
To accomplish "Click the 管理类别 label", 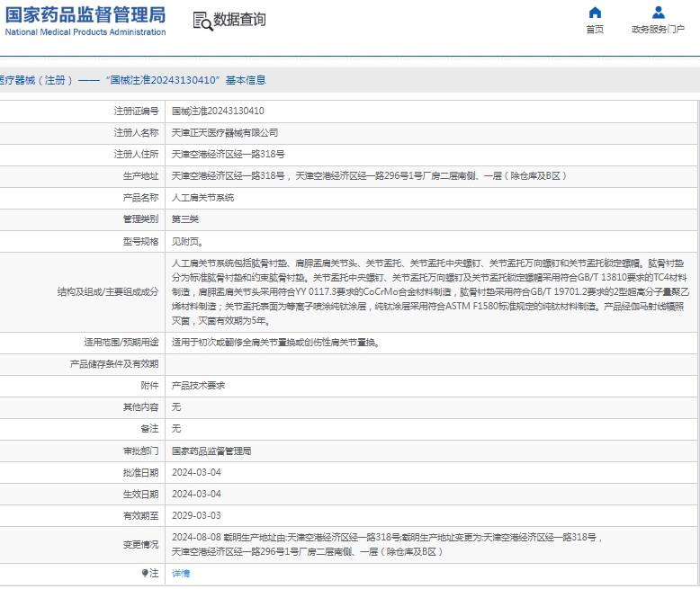I will point(140,219).
